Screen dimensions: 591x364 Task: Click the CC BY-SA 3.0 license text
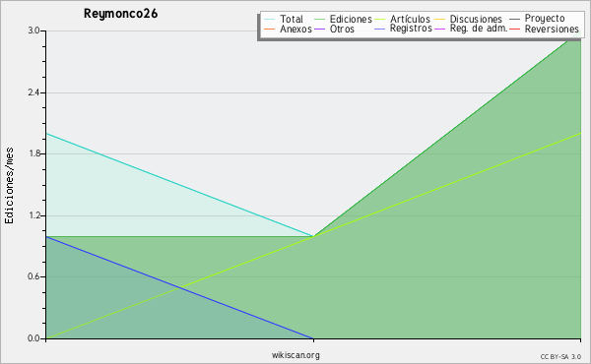pyautogui.click(x=560, y=357)
